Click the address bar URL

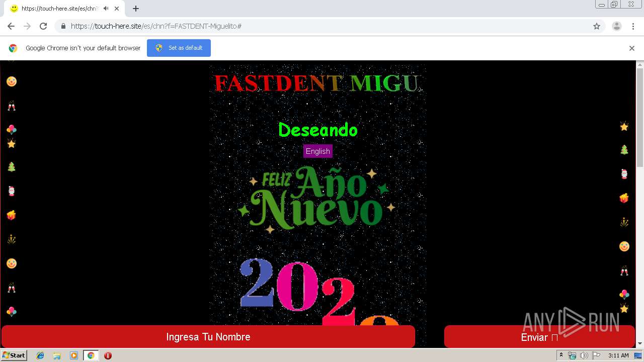pos(156,26)
